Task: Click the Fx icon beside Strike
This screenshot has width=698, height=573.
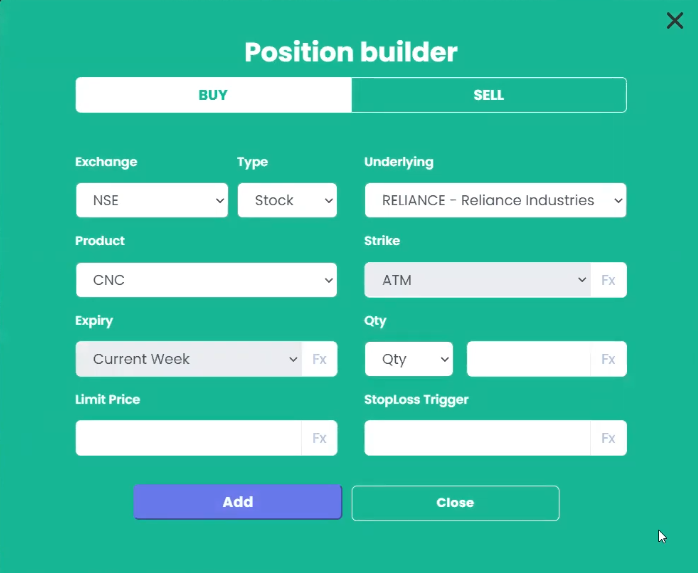Action: click(x=608, y=280)
